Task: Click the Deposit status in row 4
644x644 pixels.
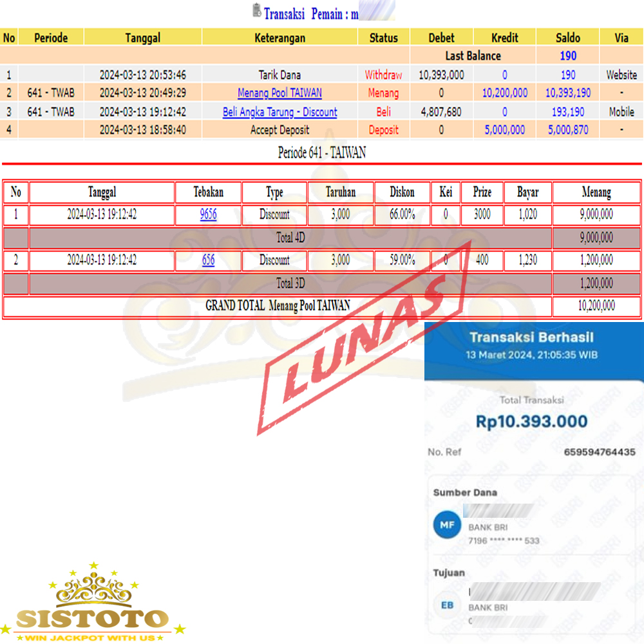Action: (x=383, y=130)
